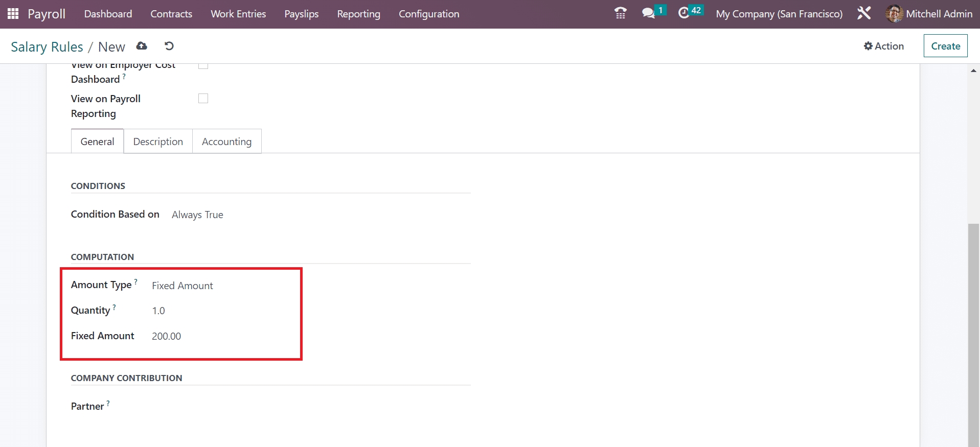
Task: Toggle View on Payroll Reporting checkbox
Action: point(203,99)
